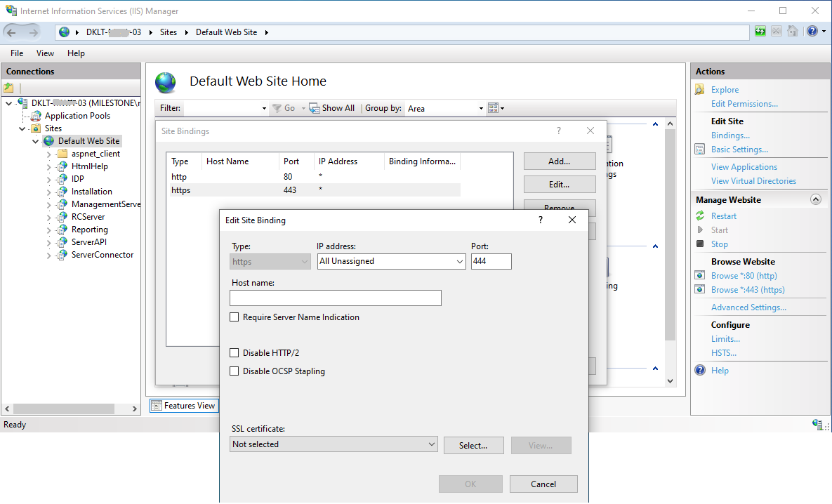Click Sites in breadcrumb path
The width and height of the screenshot is (832, 504).
click(x=169, y=32)
